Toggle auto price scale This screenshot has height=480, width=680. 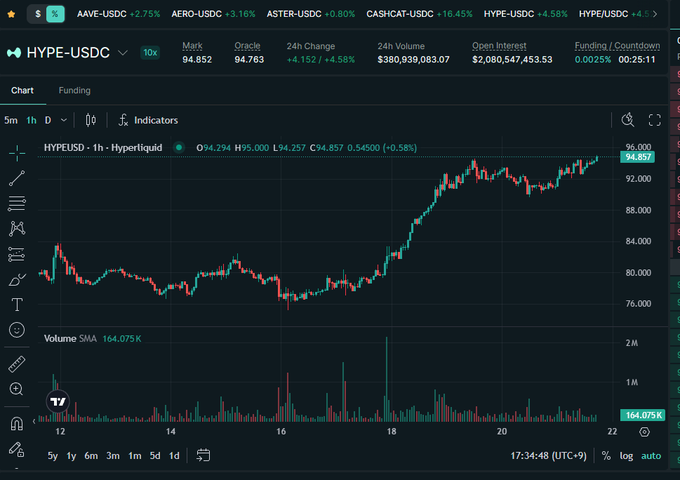pyautogui.click(x=651, y=456)
